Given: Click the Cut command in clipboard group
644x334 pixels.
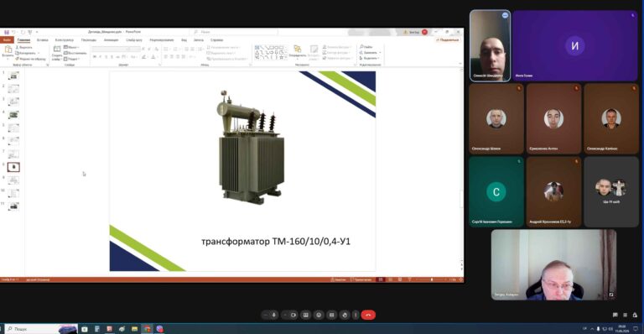Looking at the screenshot, I should coord(23,47).
